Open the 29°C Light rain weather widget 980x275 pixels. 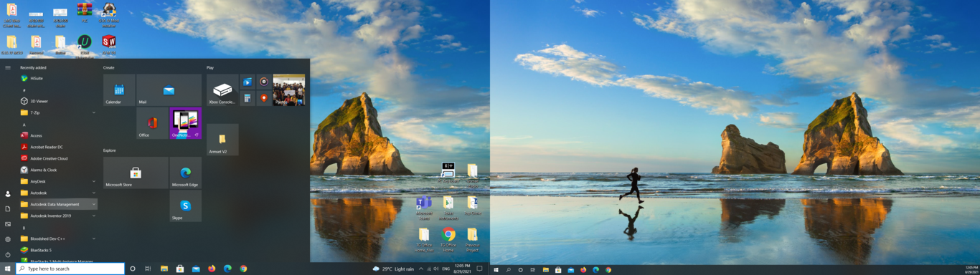coord(393,269)
